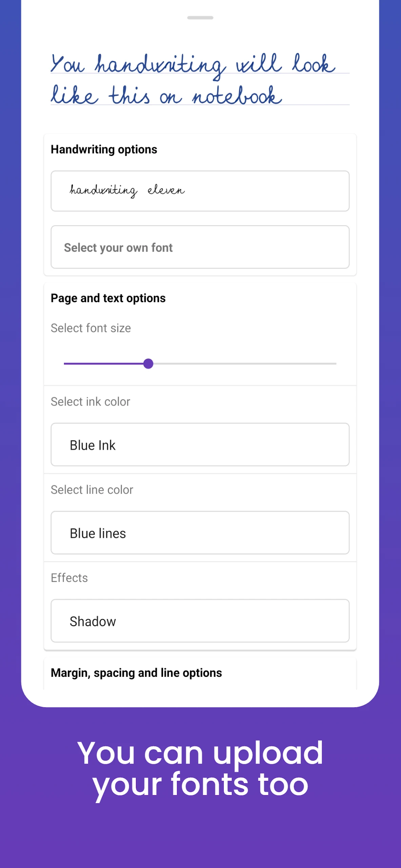
Task: Open the handwriting eleven font dropdown
Action: click(x=200, y=191)
